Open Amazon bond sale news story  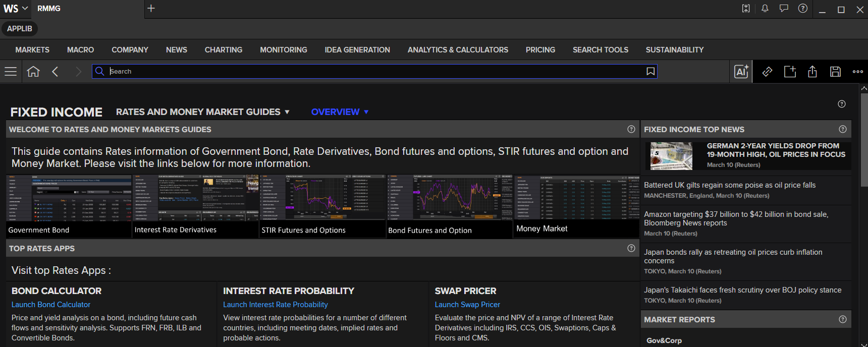736,218
